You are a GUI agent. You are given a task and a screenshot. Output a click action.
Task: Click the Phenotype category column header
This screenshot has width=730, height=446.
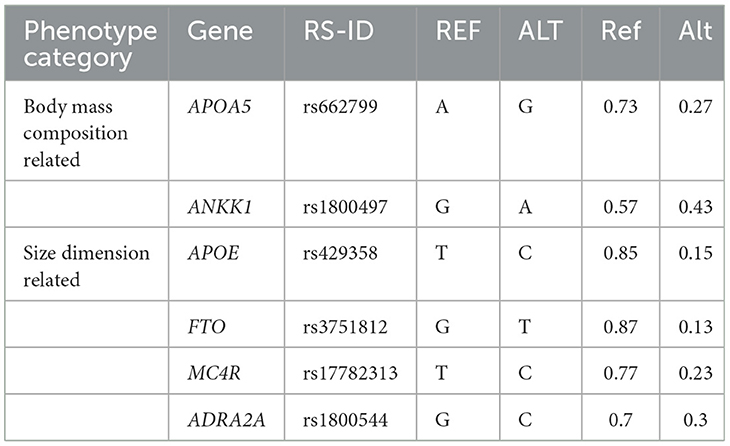pos(90,44)
